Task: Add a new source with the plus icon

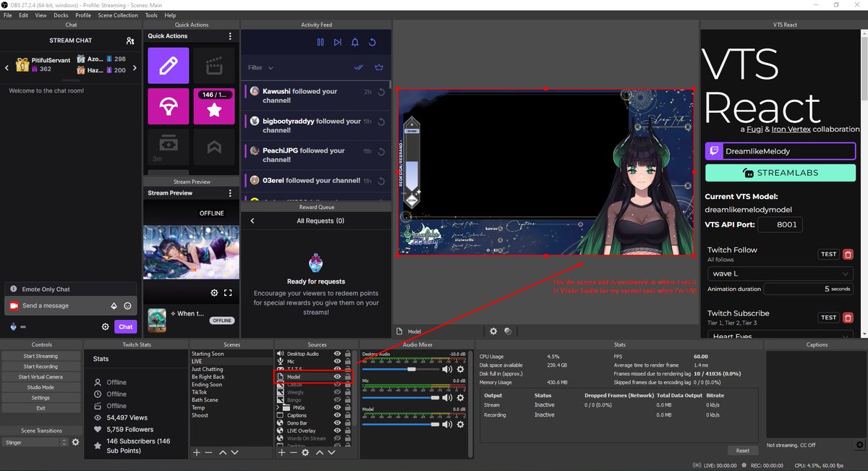Action: coord(281,453)
